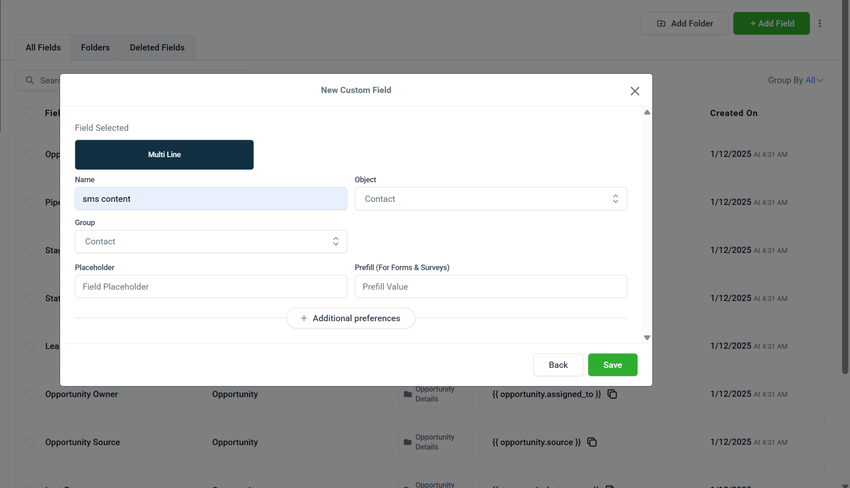Tick the Opportunity Source row checkbox
This screenshot has width=850, height=488.
(x=30, y=442)
